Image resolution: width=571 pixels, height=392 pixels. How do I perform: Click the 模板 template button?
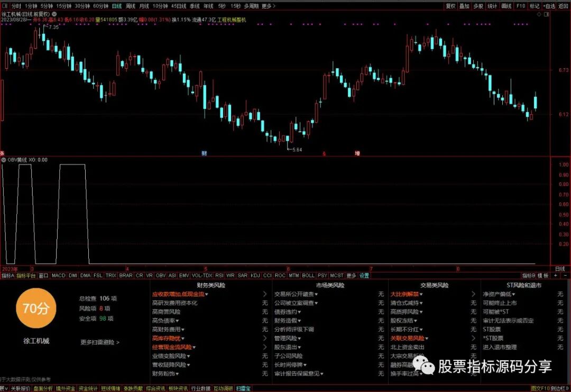pyautogui.click(x=543, y=276)
